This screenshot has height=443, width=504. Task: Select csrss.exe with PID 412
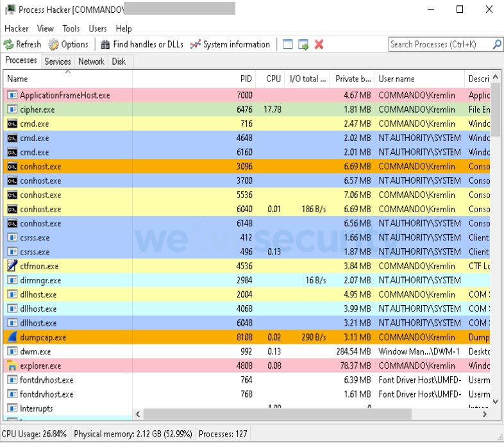click(246, 238)
